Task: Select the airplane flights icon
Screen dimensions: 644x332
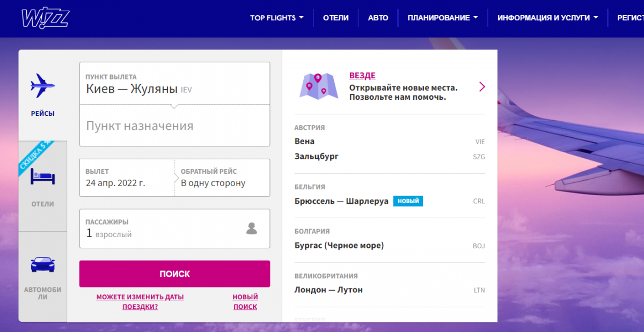Action: coord(42,85)
